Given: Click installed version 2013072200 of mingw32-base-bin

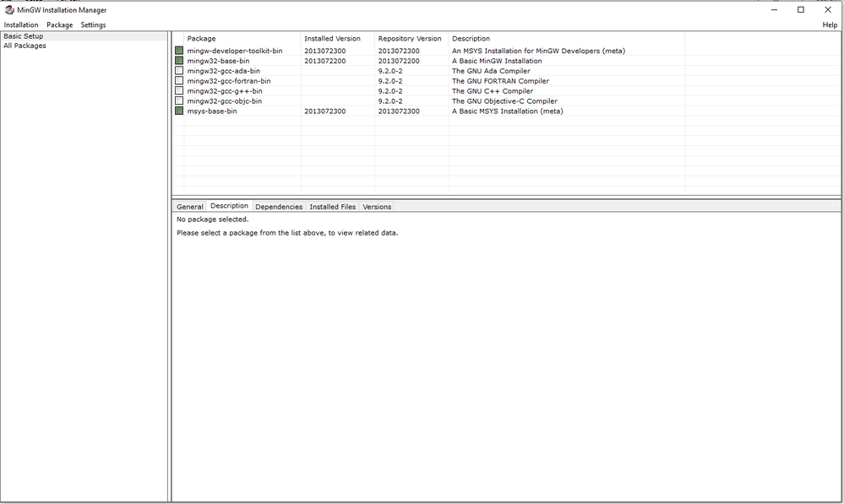Looking at the screenshot, I should coord(325,61).
